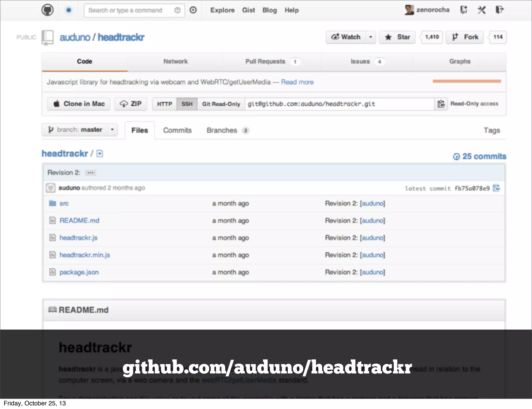Viewport: 532px width, 409px height.
Task: Click the git clone URL field
Action: (x=340, y=104)
